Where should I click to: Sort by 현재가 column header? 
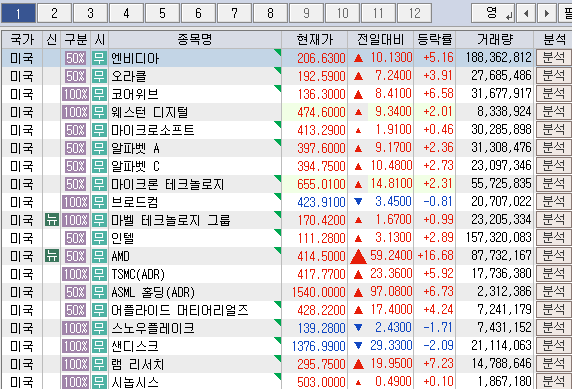click(314, 39)
